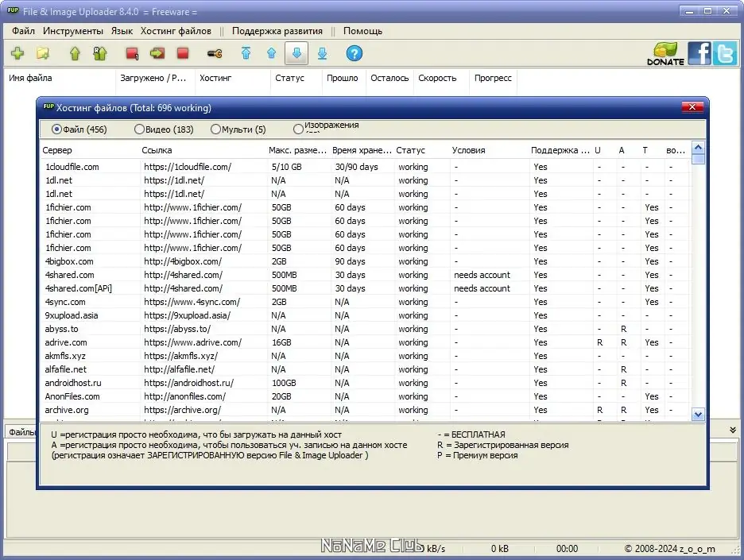Click the FUP app icon in main title bar

[x=14, y=10]
